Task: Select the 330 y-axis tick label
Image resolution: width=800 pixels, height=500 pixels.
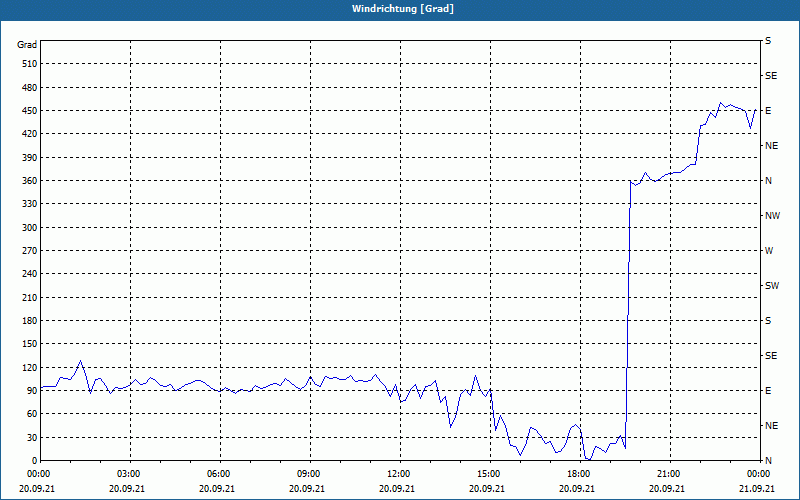Action: pyautogui.click(x=30, y=204)
